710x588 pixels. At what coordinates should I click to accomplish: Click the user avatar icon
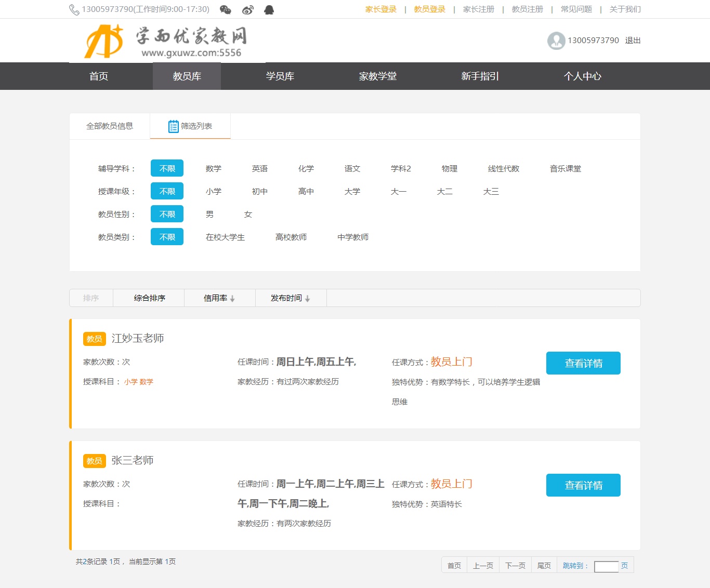tap(556, 41)
